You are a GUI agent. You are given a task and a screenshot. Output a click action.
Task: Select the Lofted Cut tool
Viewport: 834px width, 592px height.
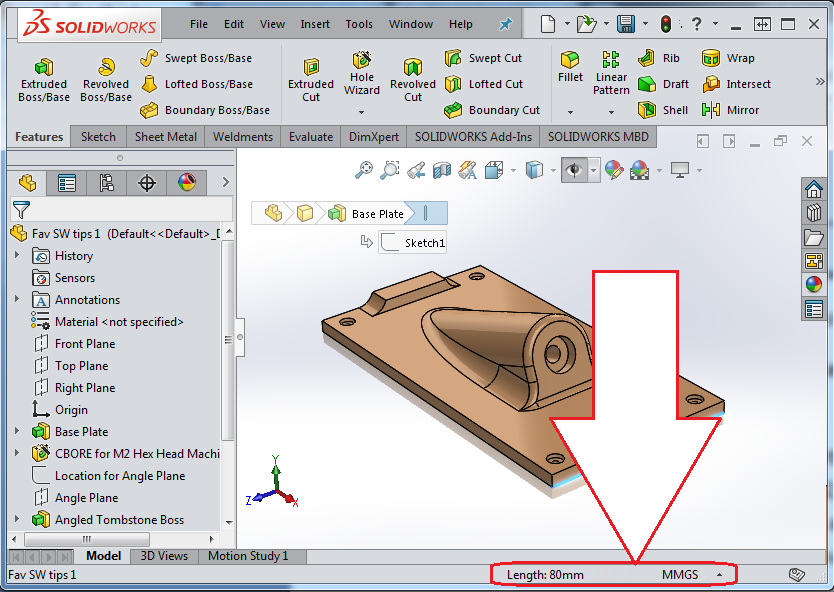[x=483, y=84]
